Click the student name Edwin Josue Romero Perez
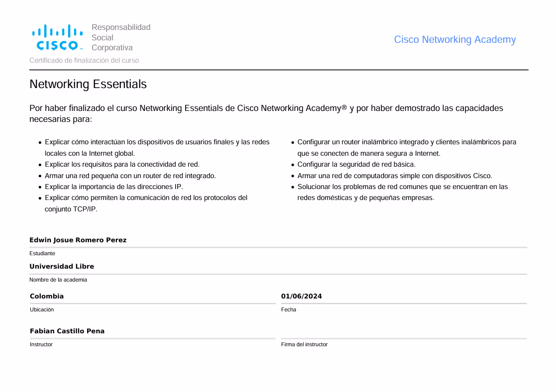556x392 pixels. [x=78, y=240]
